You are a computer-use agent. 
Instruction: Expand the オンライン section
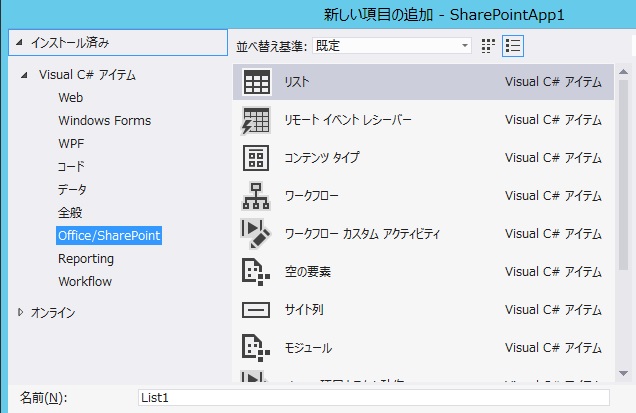point(21,312)
